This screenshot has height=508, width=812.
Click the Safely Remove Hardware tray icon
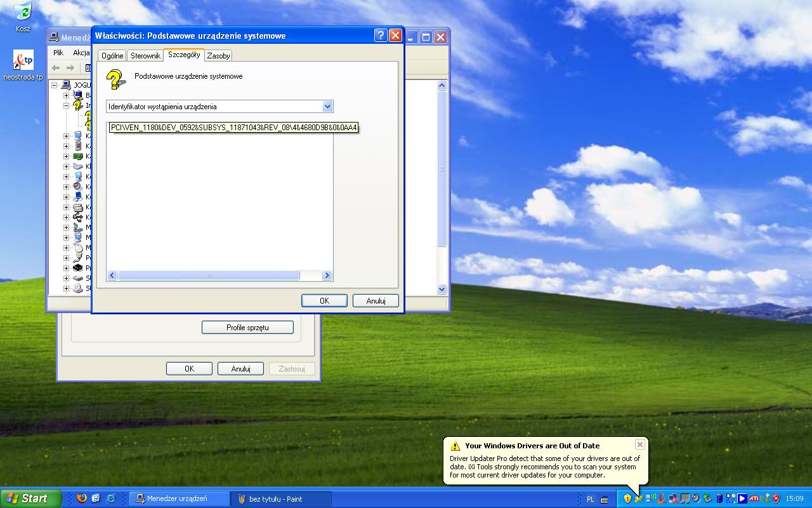(x=708, y=498)
